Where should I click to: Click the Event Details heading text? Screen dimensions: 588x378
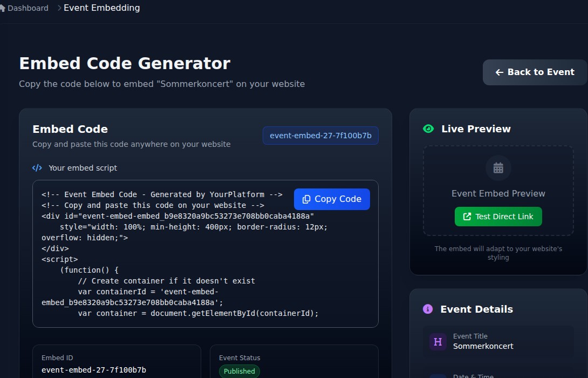[x=477, y=309]
